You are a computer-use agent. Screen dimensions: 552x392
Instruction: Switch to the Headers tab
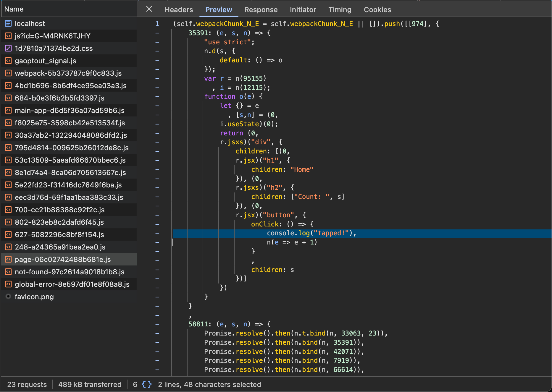click(179, 10)
